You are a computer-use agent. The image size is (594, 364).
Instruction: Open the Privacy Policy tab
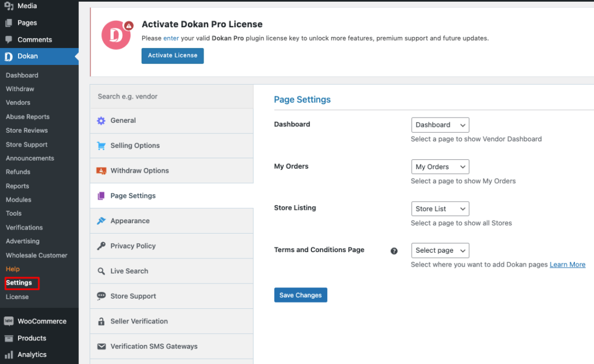172,246
